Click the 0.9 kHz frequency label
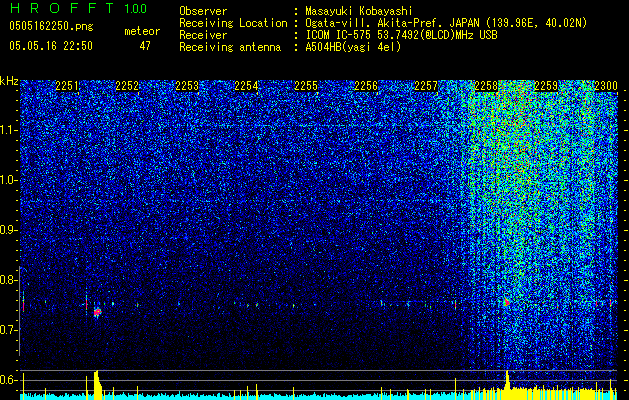Screen dimensions: 629x400 point(8,230)
